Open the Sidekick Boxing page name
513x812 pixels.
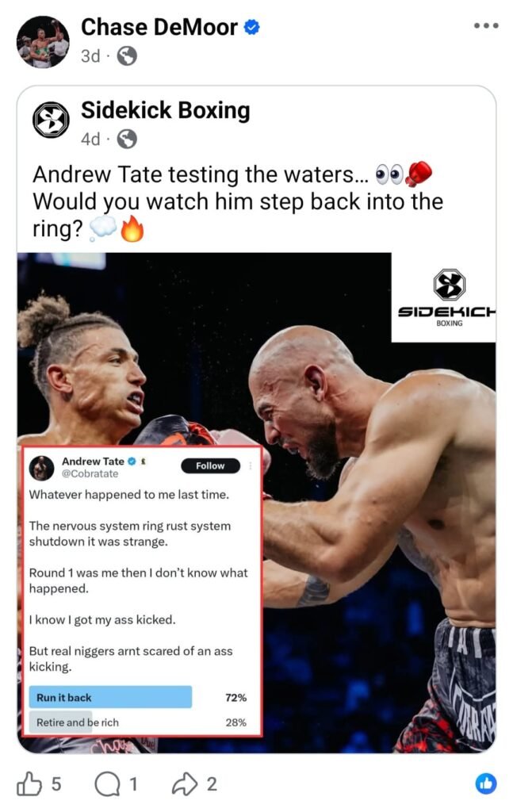pos(165,110)
